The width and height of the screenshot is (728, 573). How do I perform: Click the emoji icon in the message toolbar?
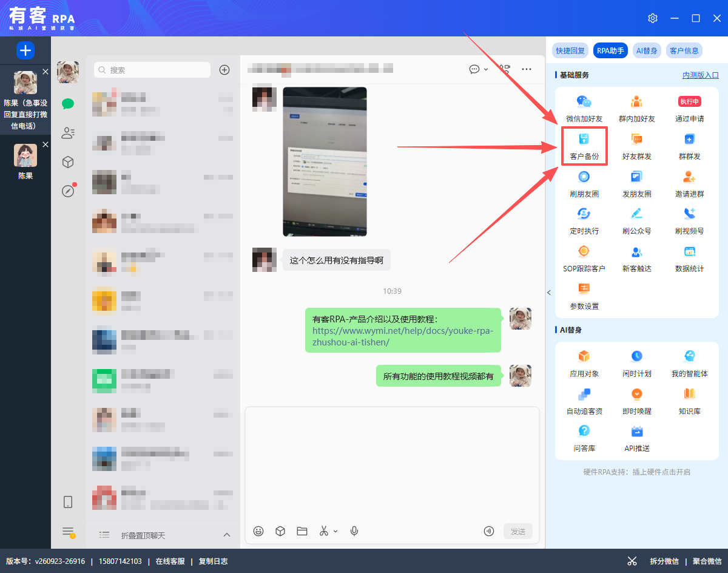[x=258, y=531]
